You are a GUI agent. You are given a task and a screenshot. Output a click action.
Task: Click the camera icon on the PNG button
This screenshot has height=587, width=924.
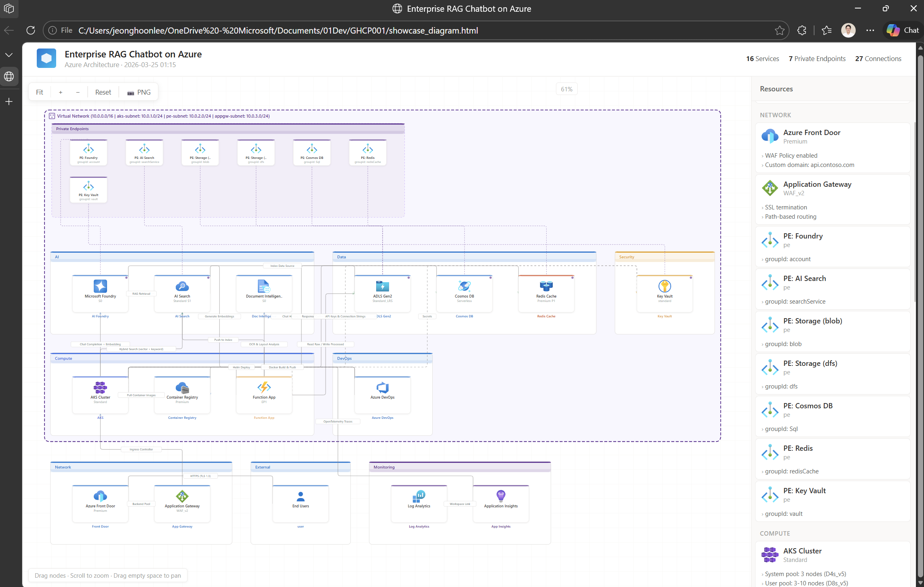point(130,92)
